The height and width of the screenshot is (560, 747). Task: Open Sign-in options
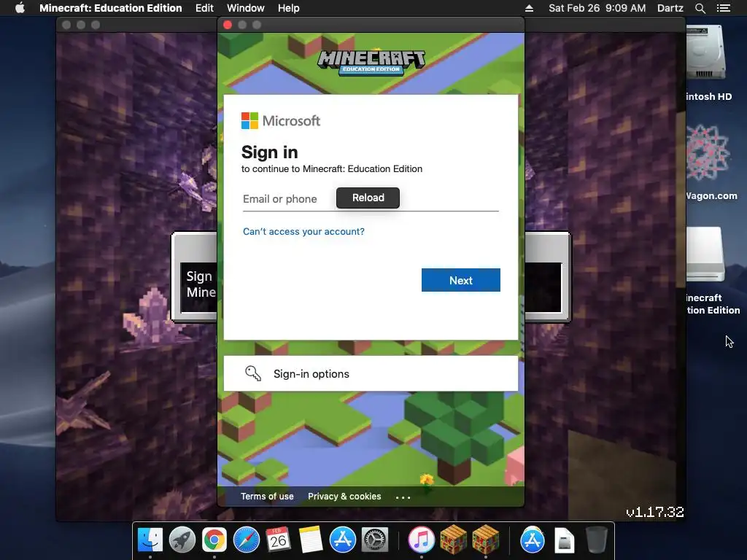pyautogui.click(x=371, y=373)
